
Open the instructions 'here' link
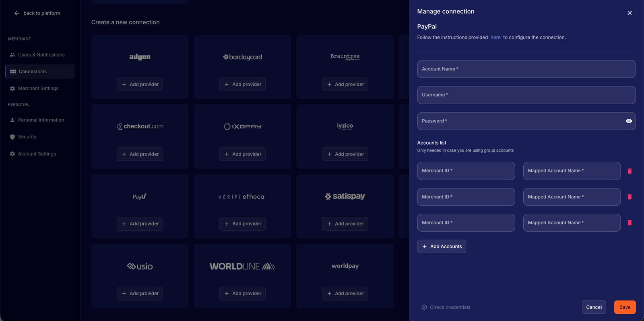click(495, 37)
